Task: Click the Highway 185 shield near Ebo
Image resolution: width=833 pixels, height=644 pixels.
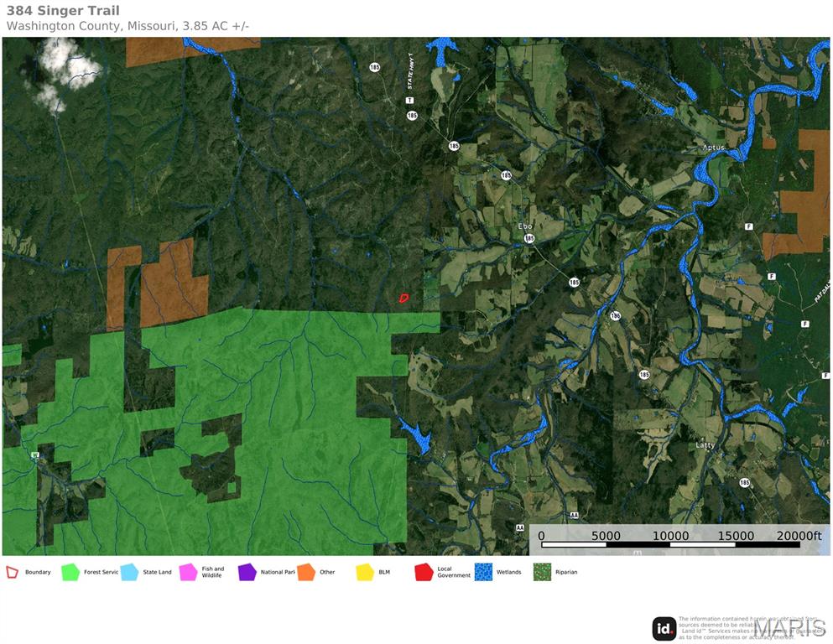Action: pos(528,238)
